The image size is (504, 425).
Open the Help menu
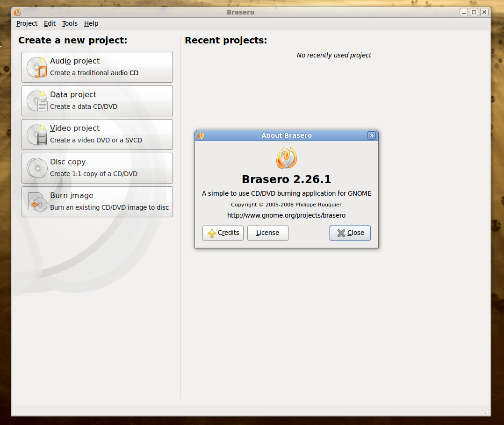(91, 23)
